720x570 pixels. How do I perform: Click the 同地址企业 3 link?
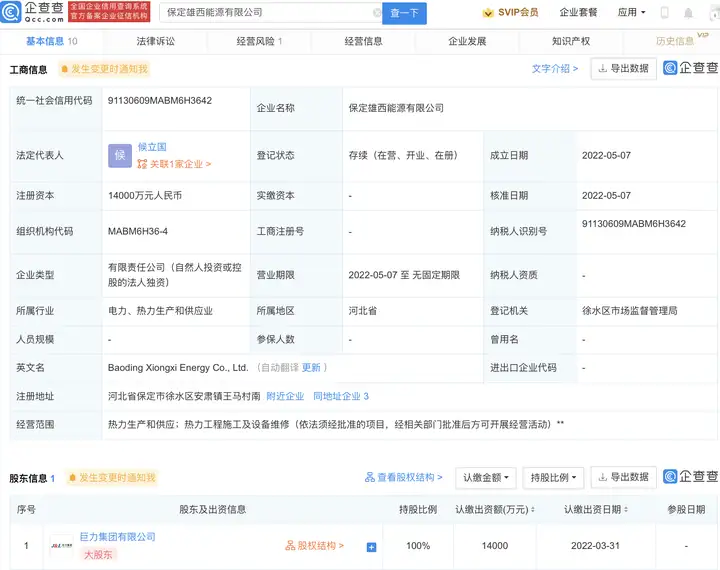pos(341,396)
